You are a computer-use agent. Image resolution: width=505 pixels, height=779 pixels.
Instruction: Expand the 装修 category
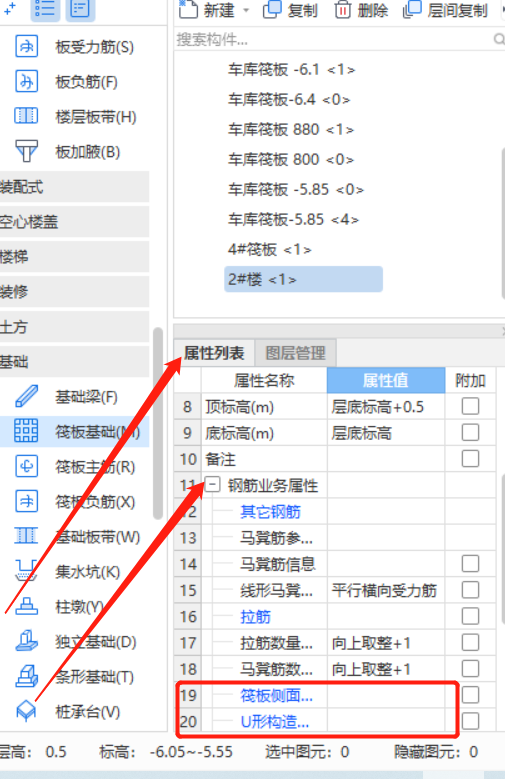pyautogui.click(x=74, y=292)
